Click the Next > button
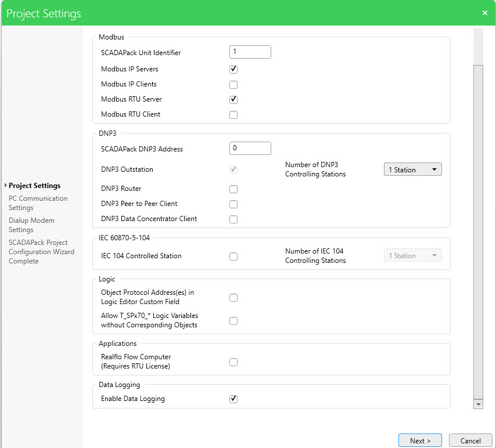496x448 pixels. tap(420, 440)
